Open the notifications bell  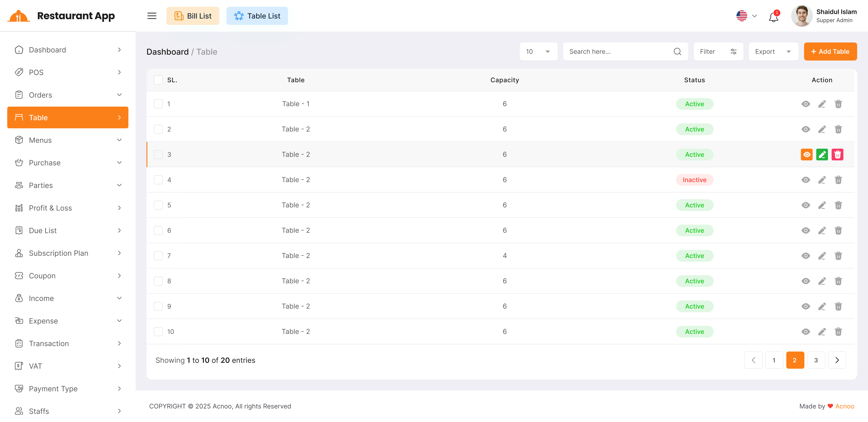(773, 17)
